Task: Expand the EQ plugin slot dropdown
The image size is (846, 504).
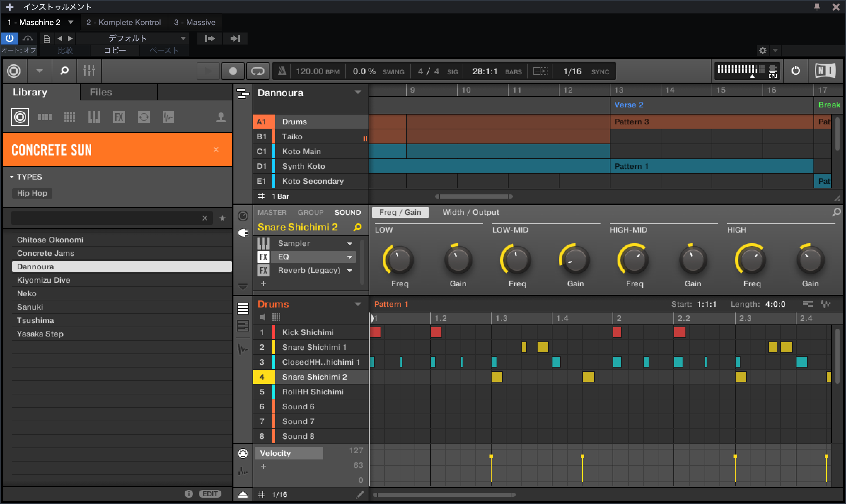Action: (350, 257)
